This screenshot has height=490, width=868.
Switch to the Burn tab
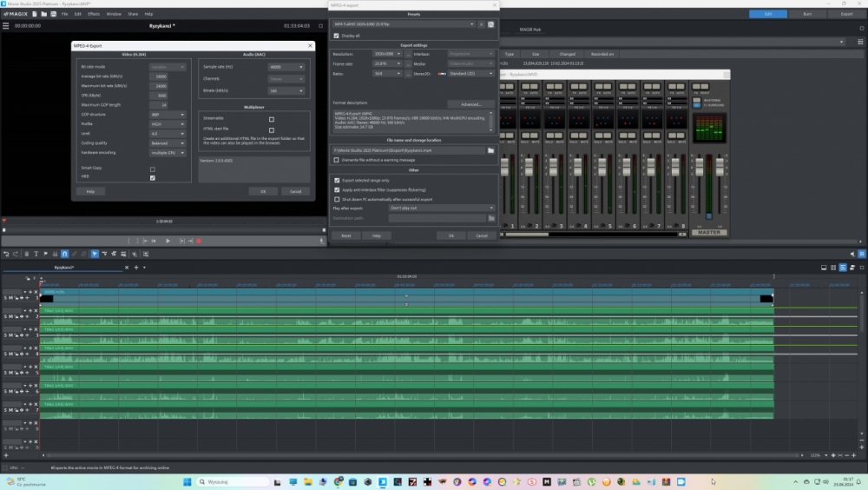[x=807, y=14]
